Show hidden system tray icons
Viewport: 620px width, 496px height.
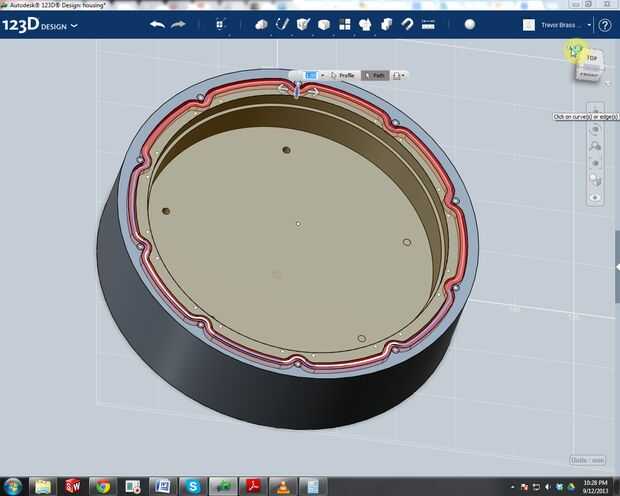point(513,487)
